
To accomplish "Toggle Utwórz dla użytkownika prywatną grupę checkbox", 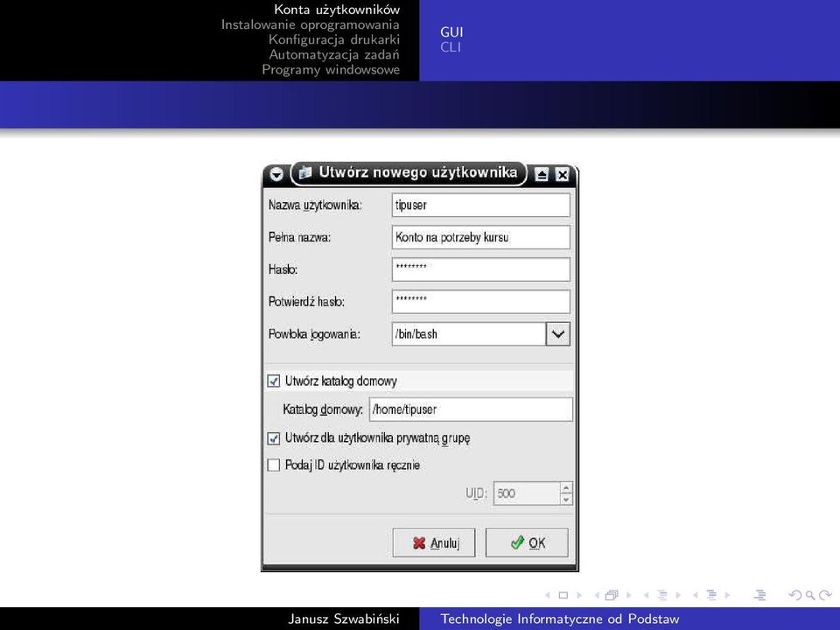I will [x=273, y=438].
